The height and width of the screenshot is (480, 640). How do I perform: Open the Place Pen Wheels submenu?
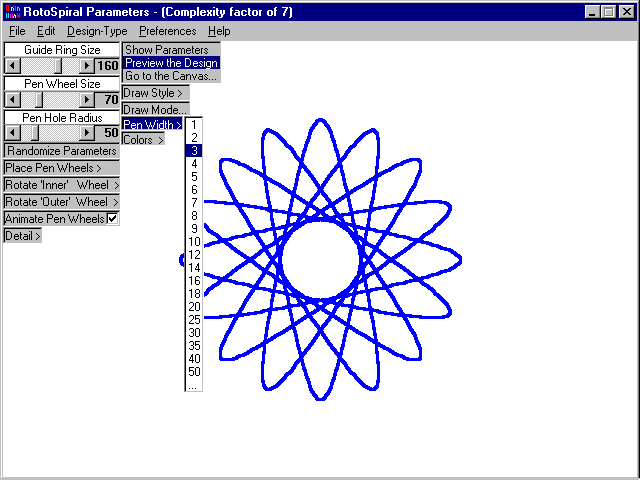pos(61,168)
